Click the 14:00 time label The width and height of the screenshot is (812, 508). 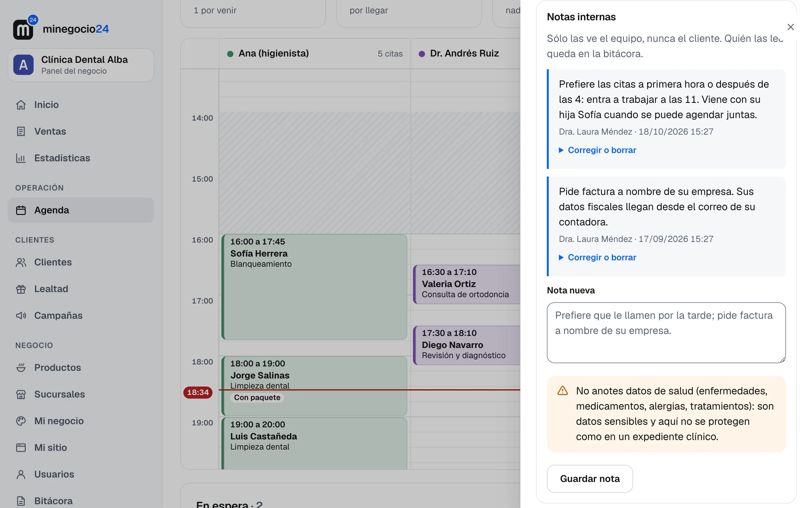pos(202,118)
